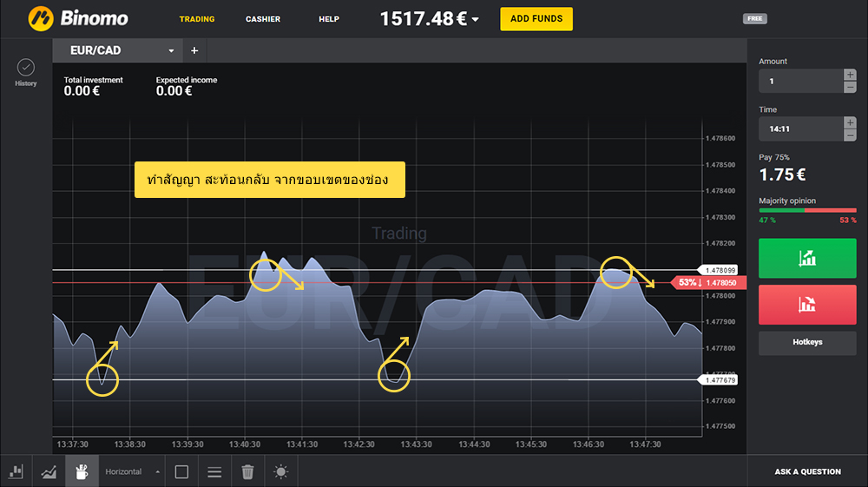
Task: Go to the Cashier menu
Action: [263, 19]
